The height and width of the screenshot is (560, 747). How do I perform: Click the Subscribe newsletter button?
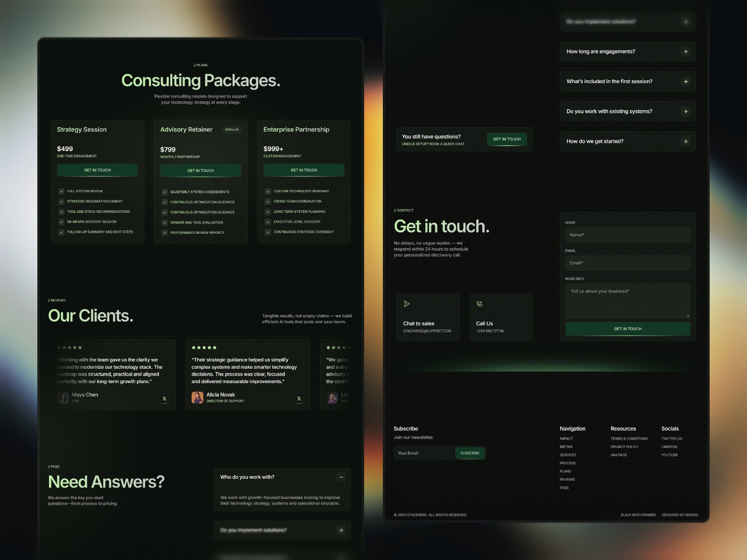point(470,453)
